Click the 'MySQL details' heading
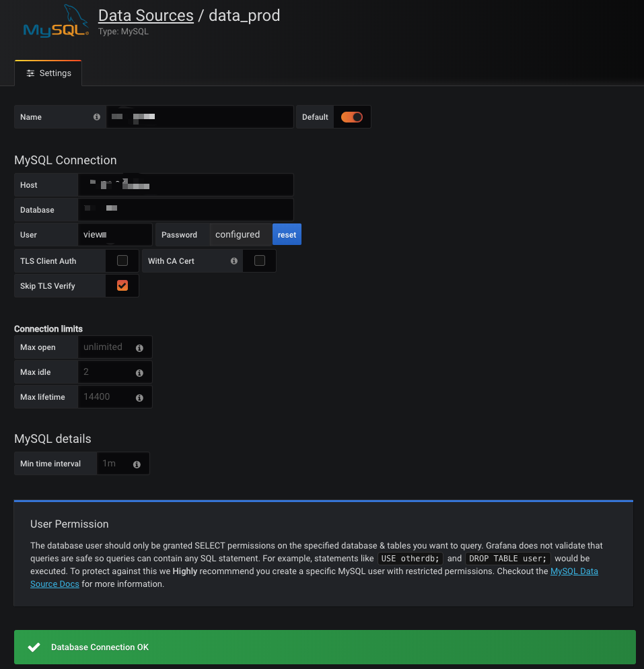The image size is (644, 669). tap(52, 439)
